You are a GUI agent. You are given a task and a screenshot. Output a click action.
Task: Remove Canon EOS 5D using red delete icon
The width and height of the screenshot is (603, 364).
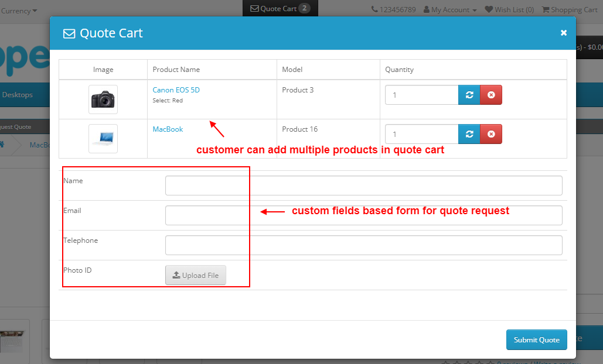pos(491,94)
